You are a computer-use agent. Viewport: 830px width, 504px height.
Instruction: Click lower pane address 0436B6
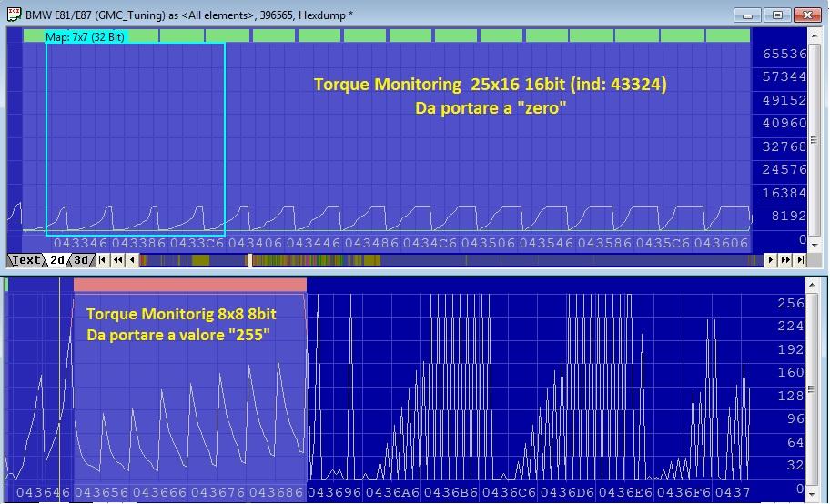tap(451, 493)
